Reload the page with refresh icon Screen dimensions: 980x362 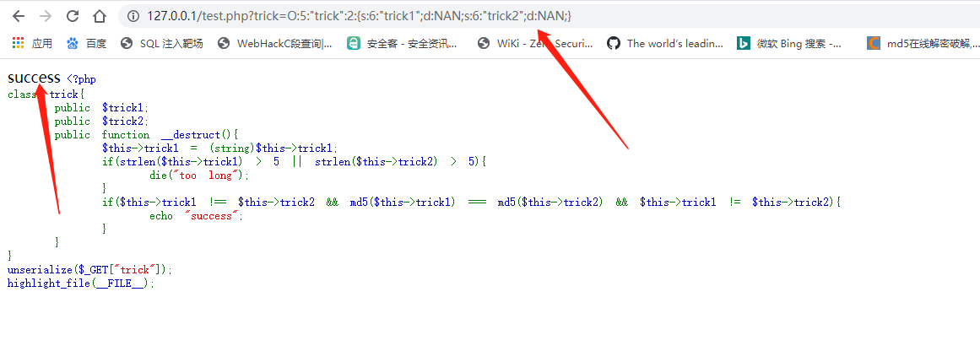point(73,16)
